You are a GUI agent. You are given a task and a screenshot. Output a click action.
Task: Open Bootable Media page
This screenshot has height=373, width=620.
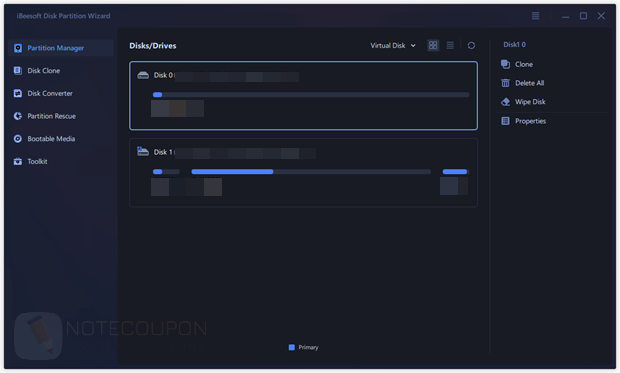pyautogui.click(x=51, y=139)
